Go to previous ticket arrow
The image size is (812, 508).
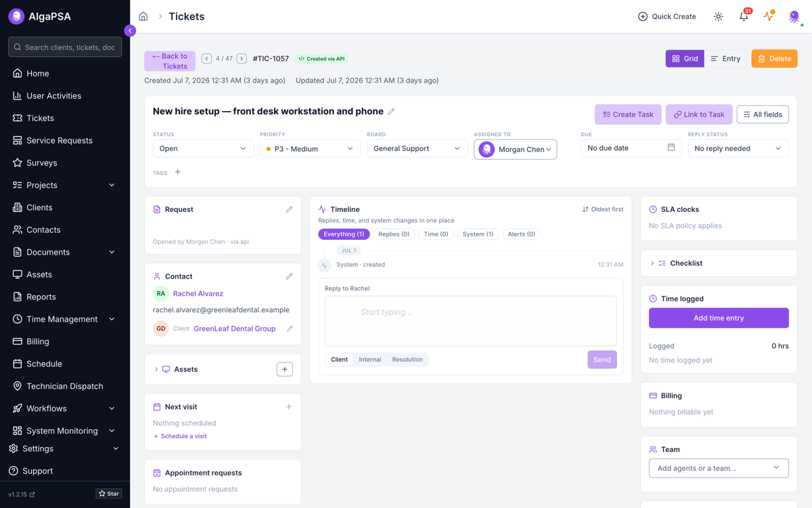click(x=206, y=59)
